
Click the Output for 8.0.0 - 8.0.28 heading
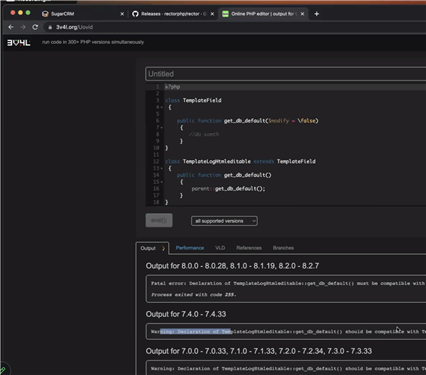232,266
